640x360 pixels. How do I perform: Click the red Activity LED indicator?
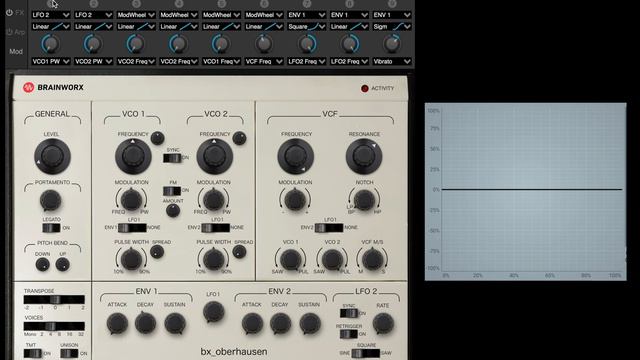coord(364,88)
